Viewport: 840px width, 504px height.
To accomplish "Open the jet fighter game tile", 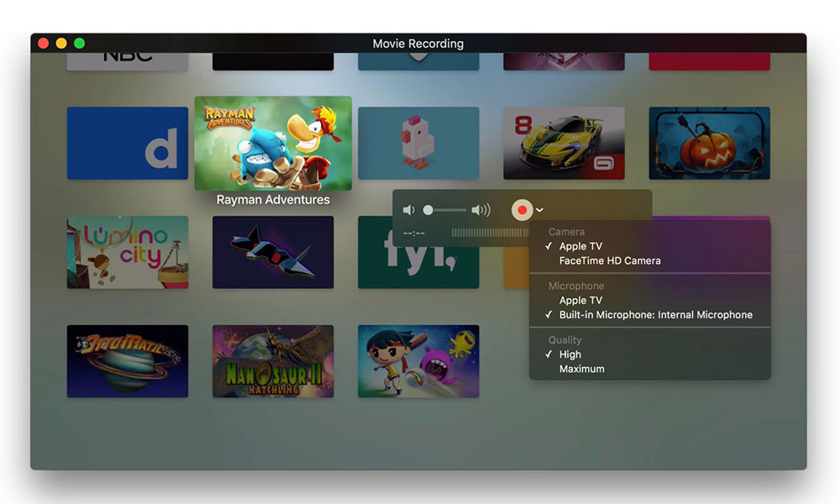I will 273,252.
